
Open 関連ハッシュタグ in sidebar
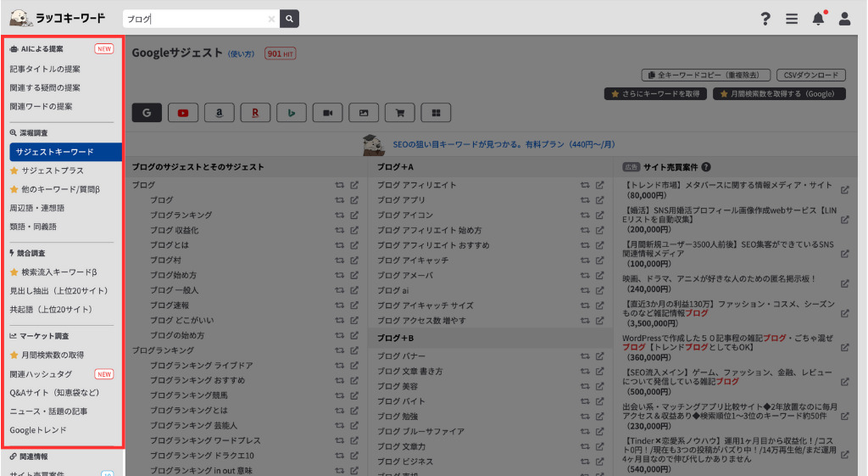(x=41, y=374)
